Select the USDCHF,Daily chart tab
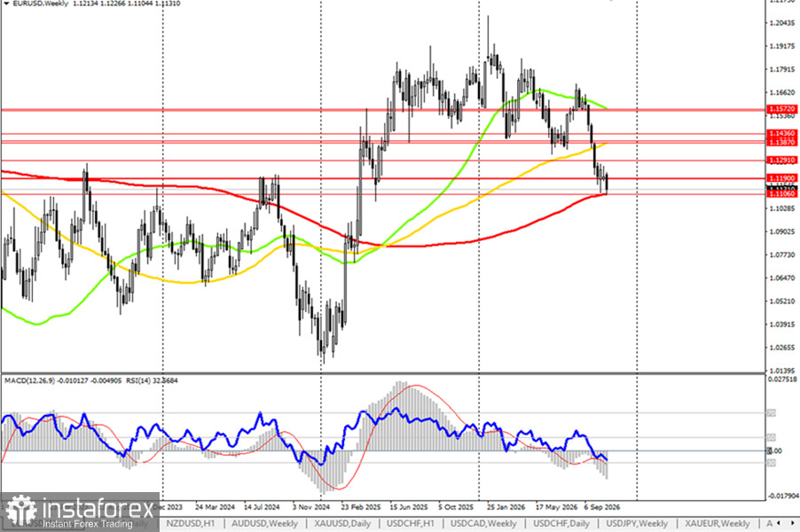 [561, 523]
